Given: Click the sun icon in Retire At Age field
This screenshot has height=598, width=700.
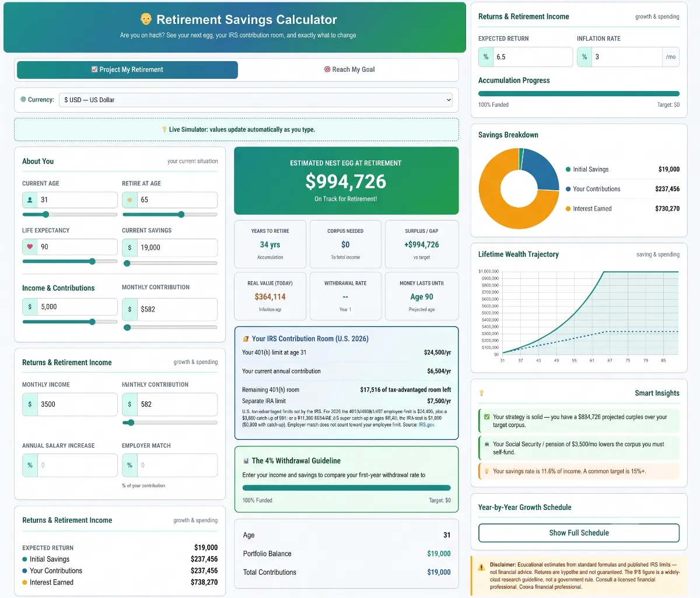Looking at the screenshot, I should click(129, 200).
